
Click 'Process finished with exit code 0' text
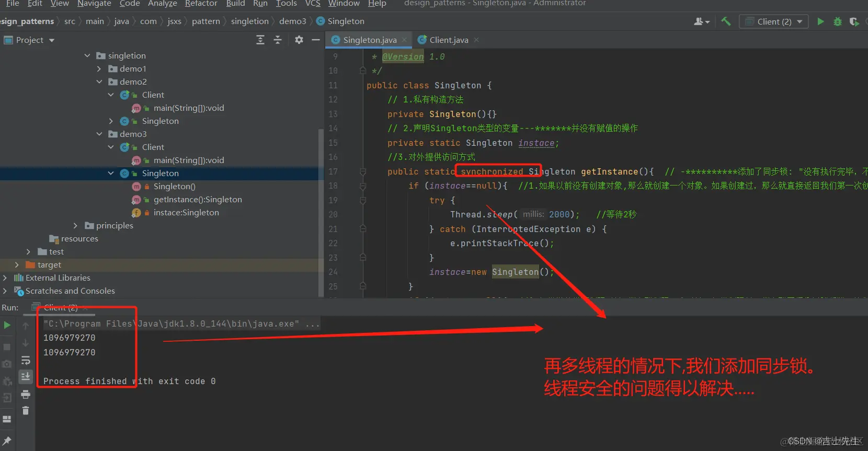click(129, 381)
